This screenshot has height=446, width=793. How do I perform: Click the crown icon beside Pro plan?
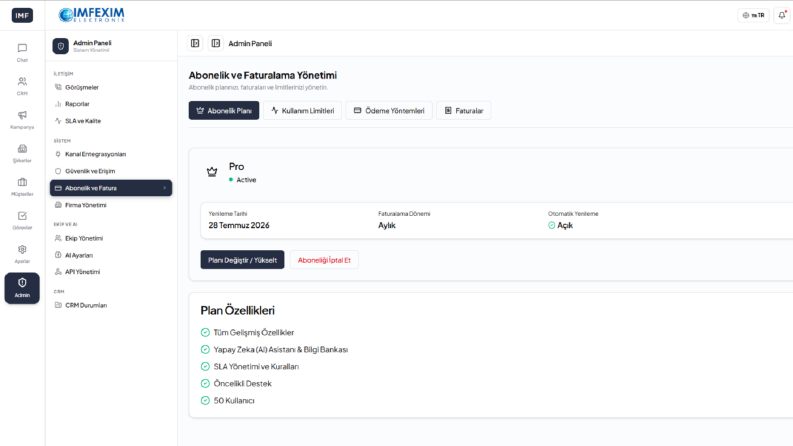click(x=212, y=172)
